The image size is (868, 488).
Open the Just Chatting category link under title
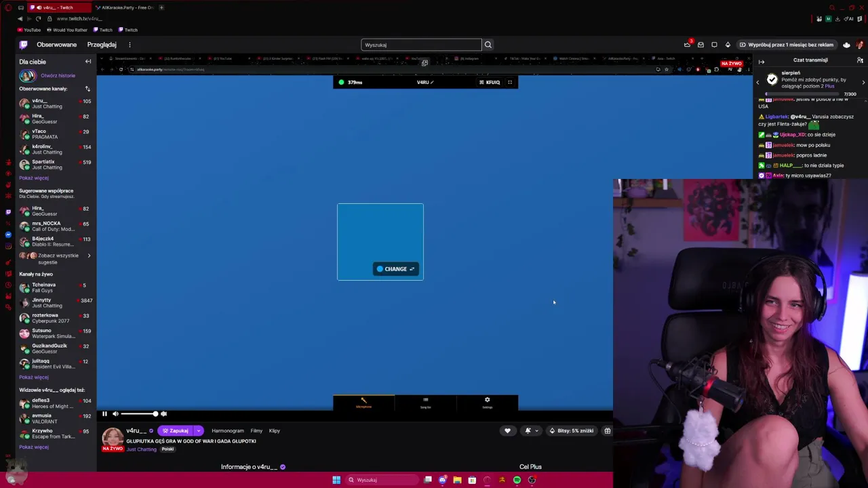point(142,449)
